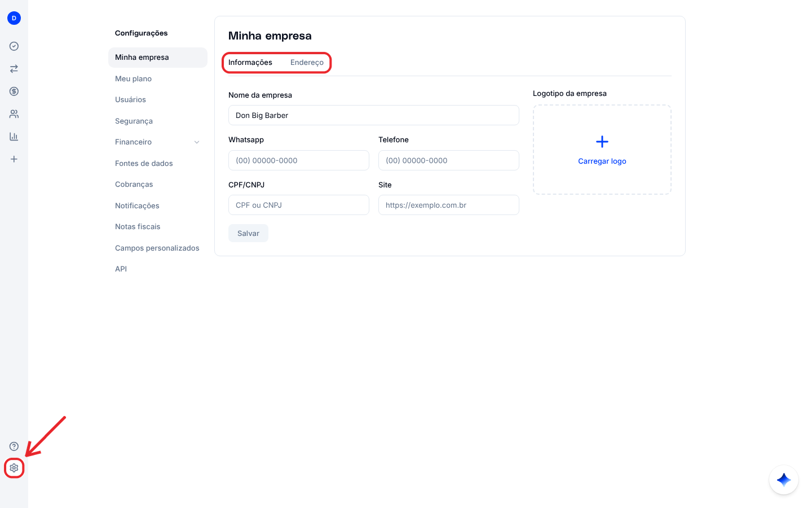The width and height of the screenshot is (812, 508).
Task: Open the dollar coin finance sidebar icon
Action: [14, 91]
